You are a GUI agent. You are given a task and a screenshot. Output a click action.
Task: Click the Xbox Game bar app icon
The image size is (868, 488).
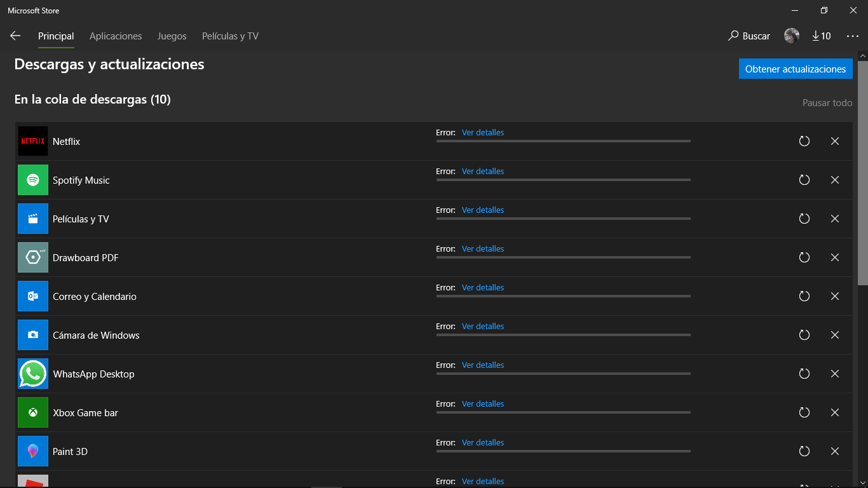coord(33,412)
